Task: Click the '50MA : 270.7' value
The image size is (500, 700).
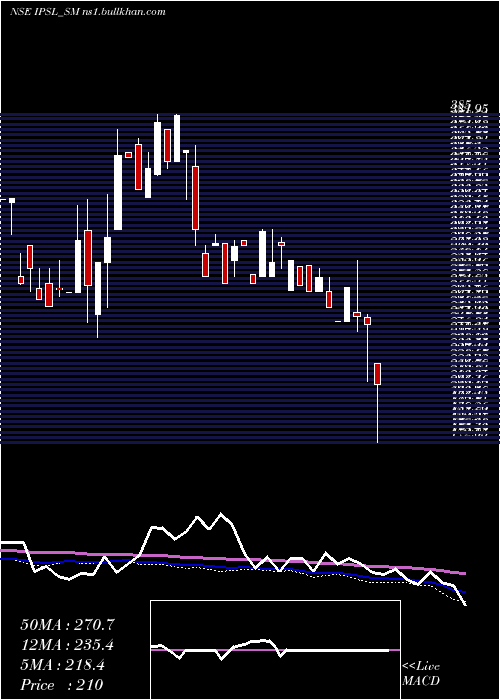Action: [67, 625]
